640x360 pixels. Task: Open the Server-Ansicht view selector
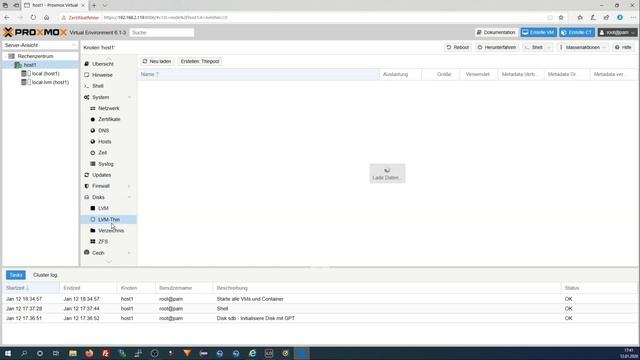pos(40,45)
